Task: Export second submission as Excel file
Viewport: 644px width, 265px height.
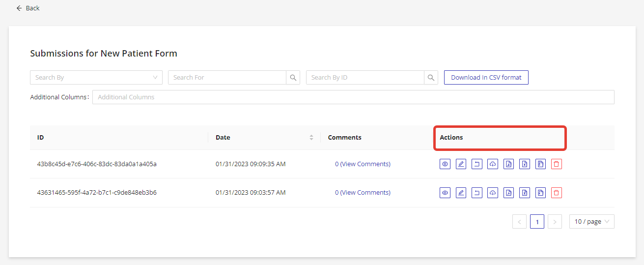Action: 525,193
